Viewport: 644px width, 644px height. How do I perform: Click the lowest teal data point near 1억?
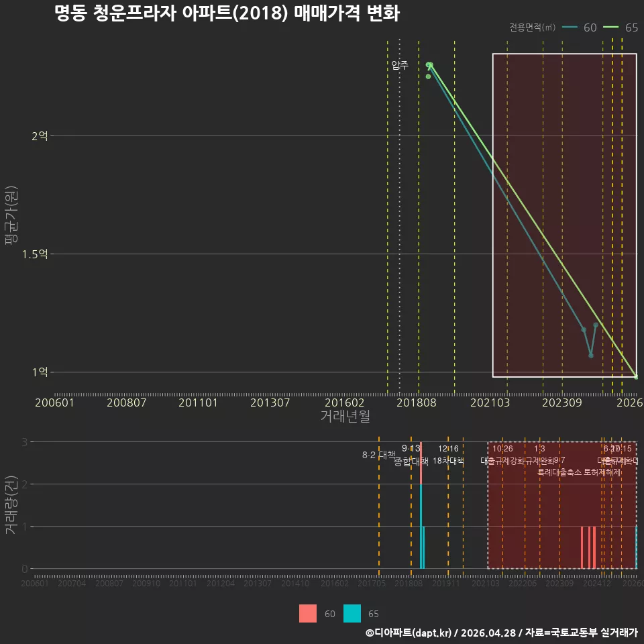pos(590,356)
